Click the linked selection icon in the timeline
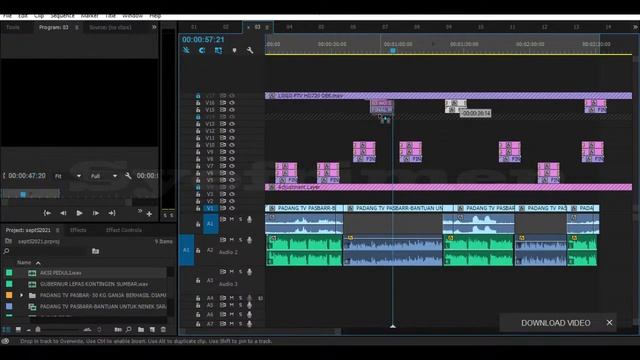The image size is (640, 360). point(218,51)
